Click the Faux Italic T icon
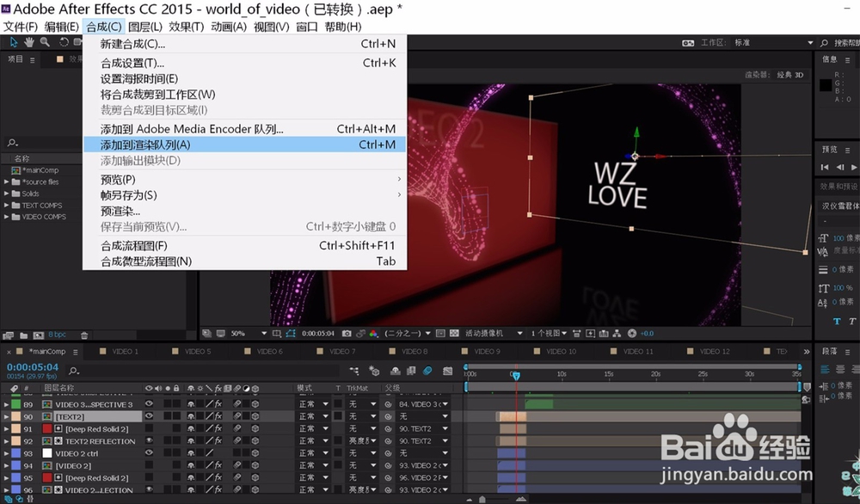Image resolution: width=860 pixels, height=504 pixels. 851,322
